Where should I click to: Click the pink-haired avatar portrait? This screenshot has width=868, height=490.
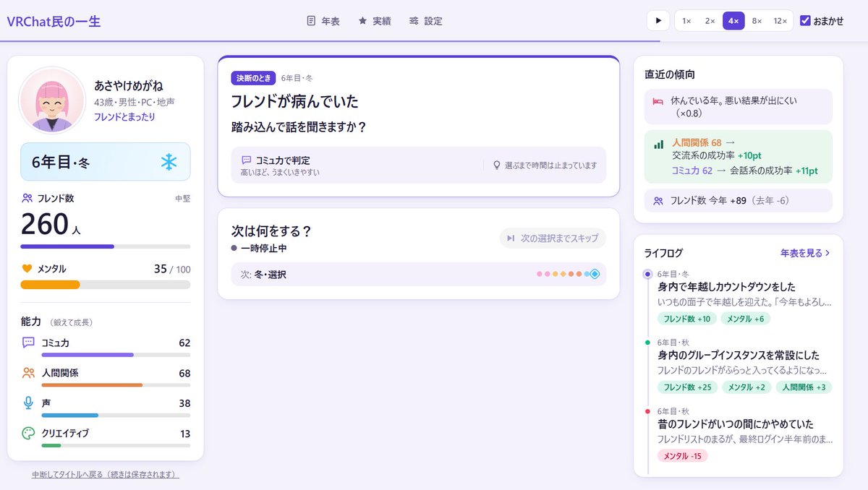52,101
